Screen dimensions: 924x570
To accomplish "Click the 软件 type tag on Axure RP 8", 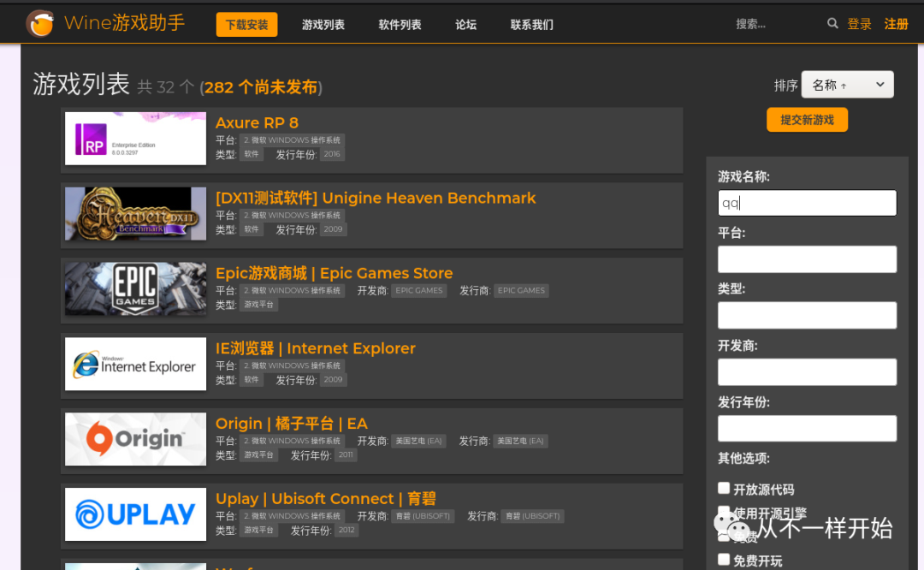I will [252, 154].
